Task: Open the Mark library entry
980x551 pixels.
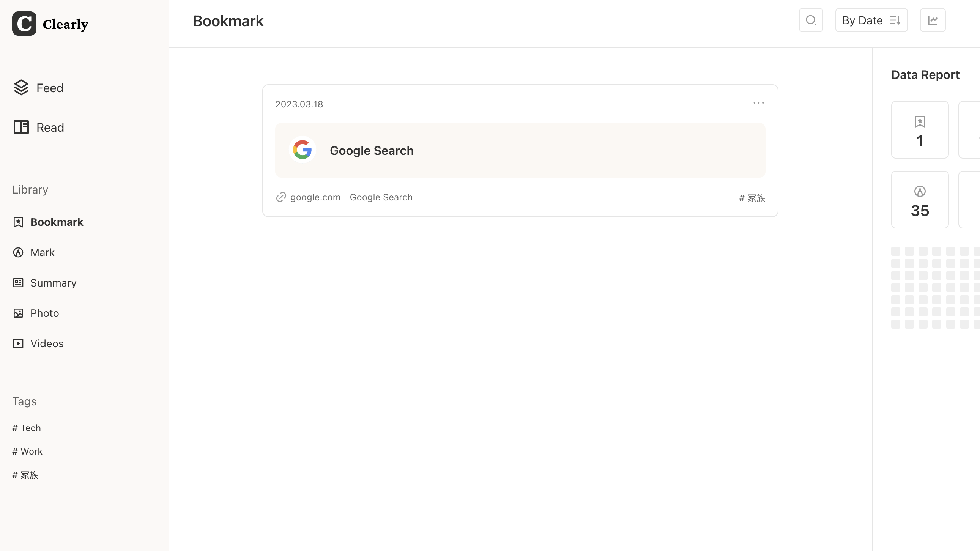Action: point(42,252)
